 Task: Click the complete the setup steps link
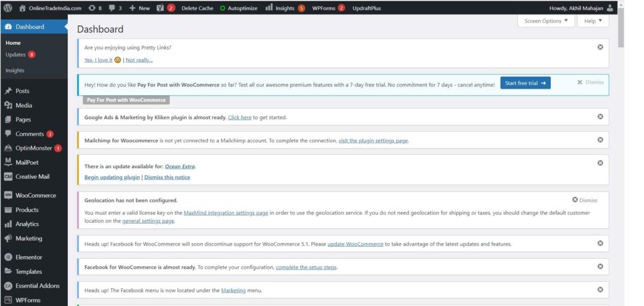coord(306,268)
